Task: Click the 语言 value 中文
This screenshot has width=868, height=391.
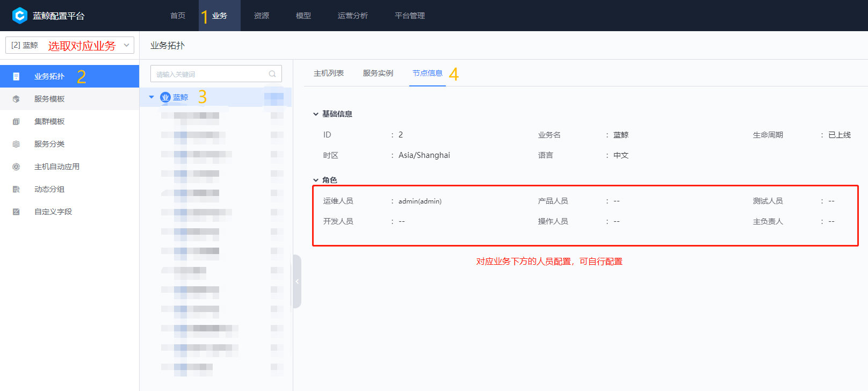Action: click(x=621, y=155)
